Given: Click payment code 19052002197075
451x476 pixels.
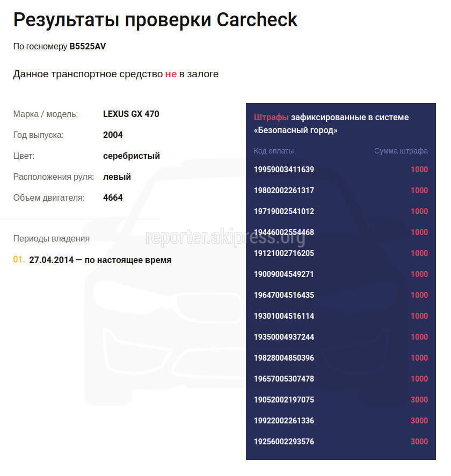Looking at the screenshot, I should pyautogui.click(x=284, y=400).
